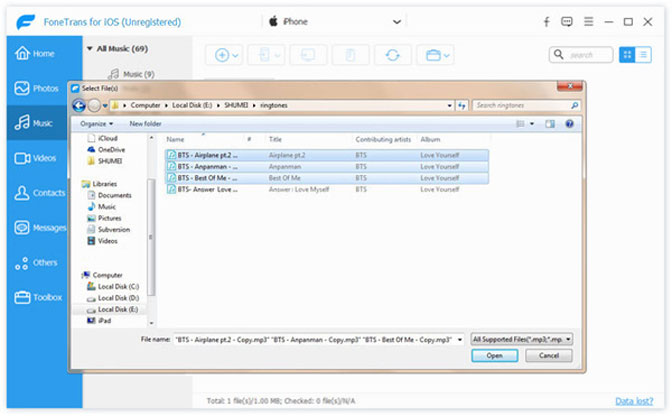672x416 pixels.
Task: Open the hamburger menu in title bar
Action: (588, 21)
